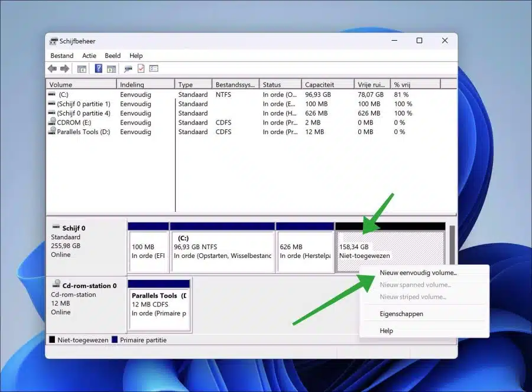Sort by the Indeling column header
Image resolution: width=532 pixels, height=392 pixels.
click(x=145, y=84)
